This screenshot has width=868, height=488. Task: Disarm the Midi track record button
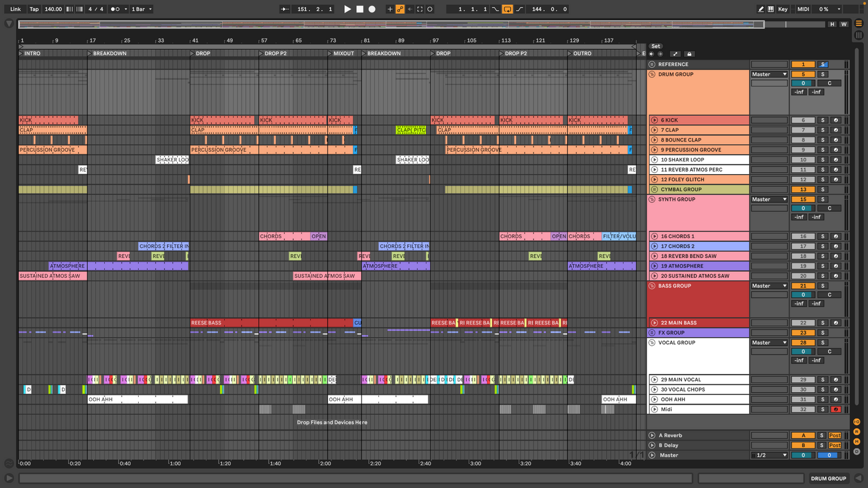tap(835, 409)
